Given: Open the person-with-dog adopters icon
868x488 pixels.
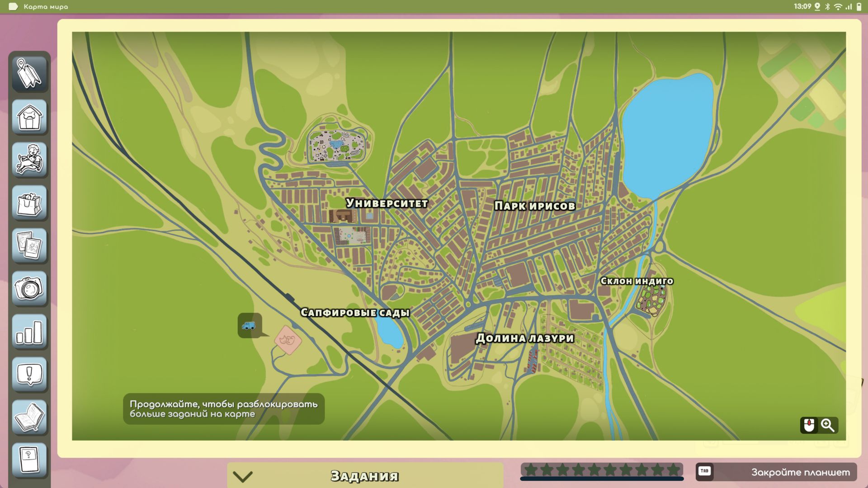Looking at the screenshot, I should [29, 160].
